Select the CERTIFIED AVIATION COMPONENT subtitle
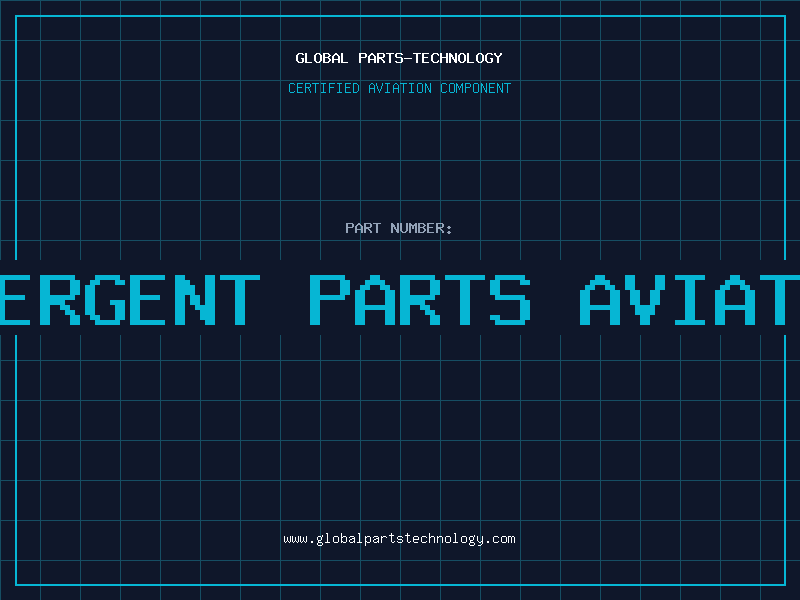Image resolution: width=800 pixels, height=600 pixels. 399,88
